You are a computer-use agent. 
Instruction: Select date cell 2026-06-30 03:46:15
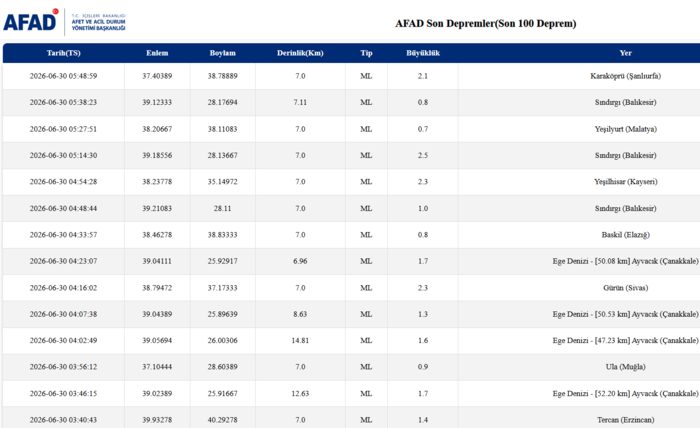tap(63, 394)
